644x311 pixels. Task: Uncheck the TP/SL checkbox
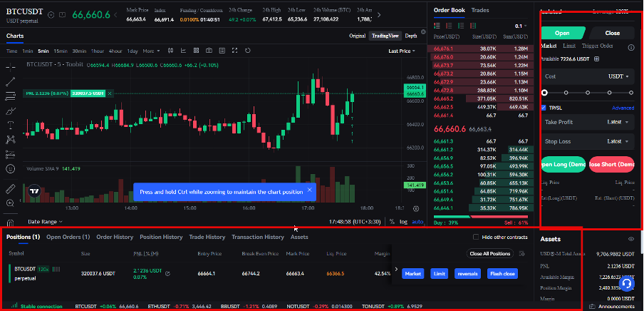(x=544, y=108)
